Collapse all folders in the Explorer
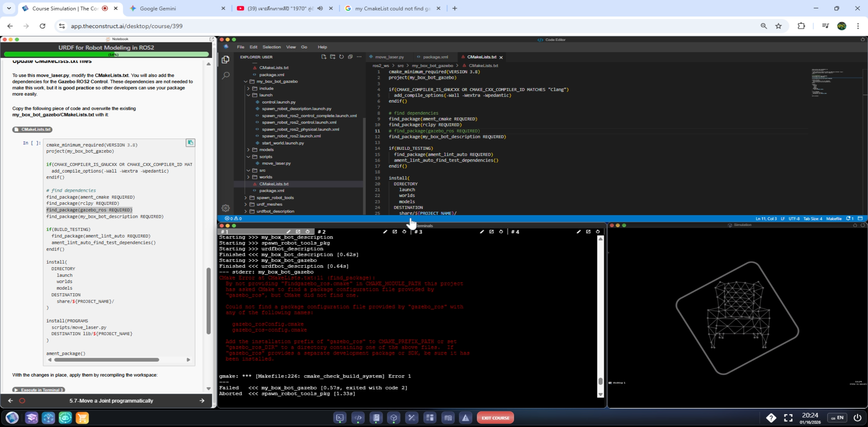 tap(350, 57)
